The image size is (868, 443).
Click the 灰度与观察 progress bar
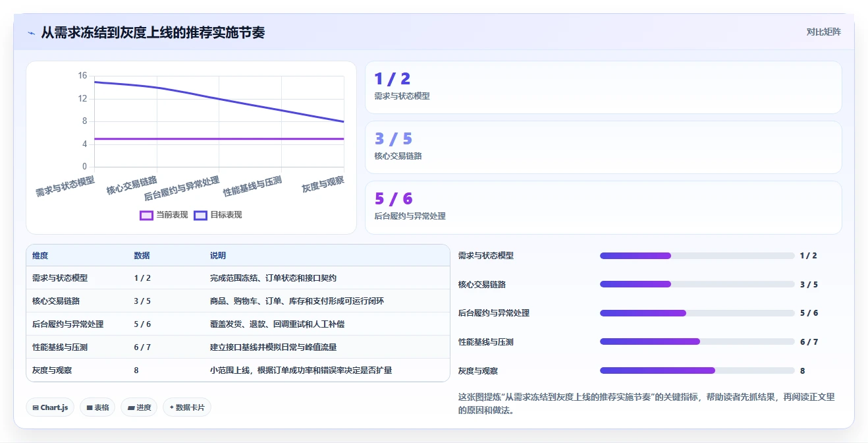click(697, 370)
